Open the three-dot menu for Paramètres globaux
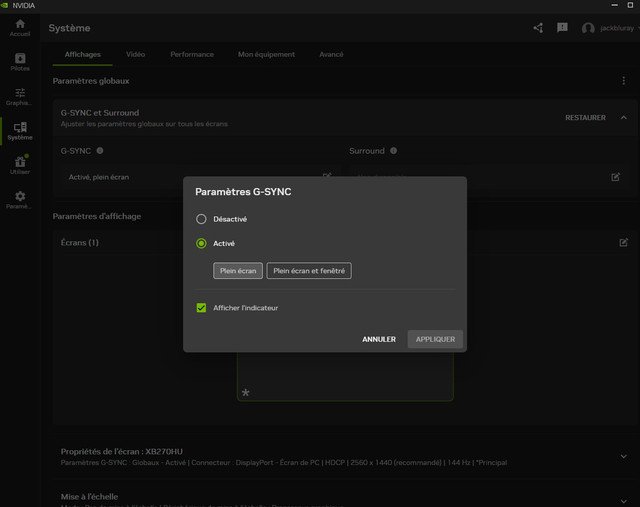Screen dimensions: 640x507 tap(623, 81)
